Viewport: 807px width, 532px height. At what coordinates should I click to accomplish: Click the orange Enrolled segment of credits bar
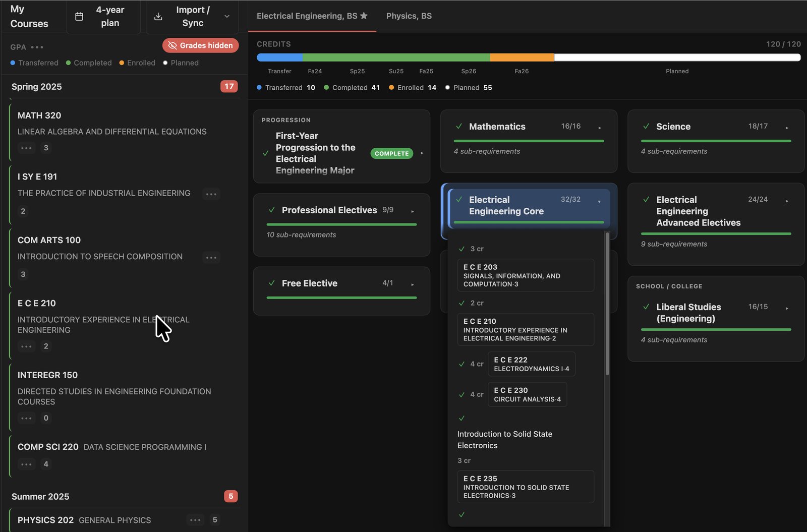522,57
